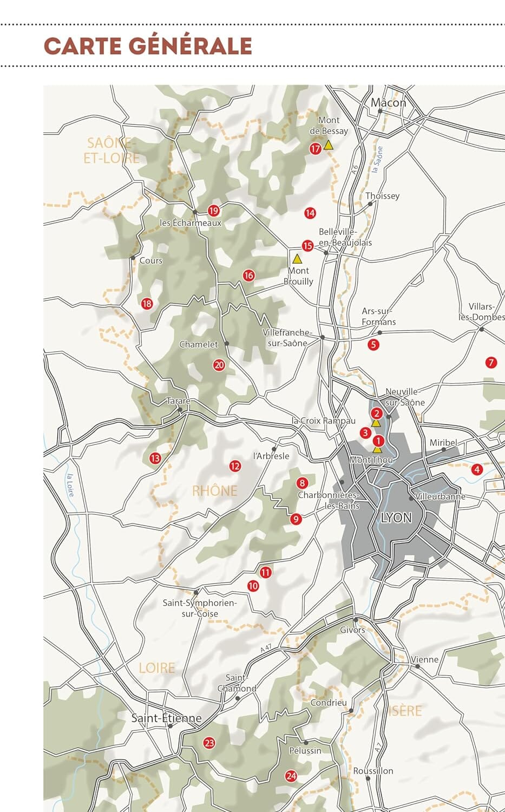Click marker 13 southwest of Tarare
The width and height of the screenshot is (505, 812).
point(155,459)
